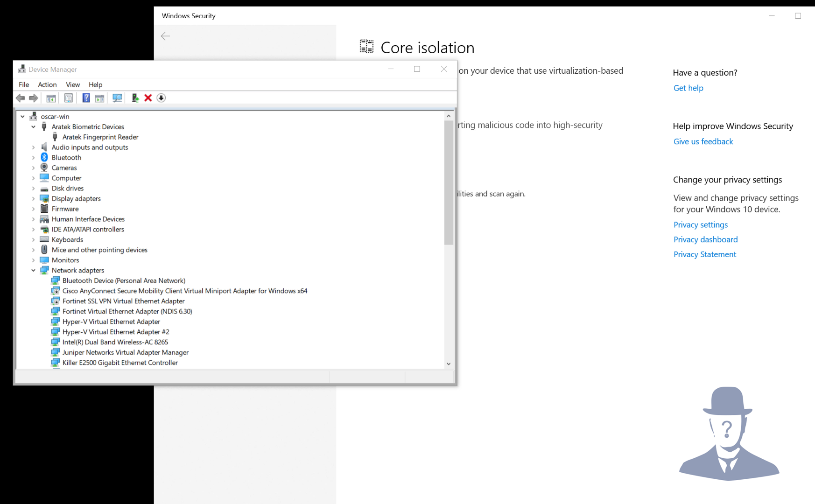Maximize the Device Manager window
Viewport: 815px width, 504px height.
point(417,69)
